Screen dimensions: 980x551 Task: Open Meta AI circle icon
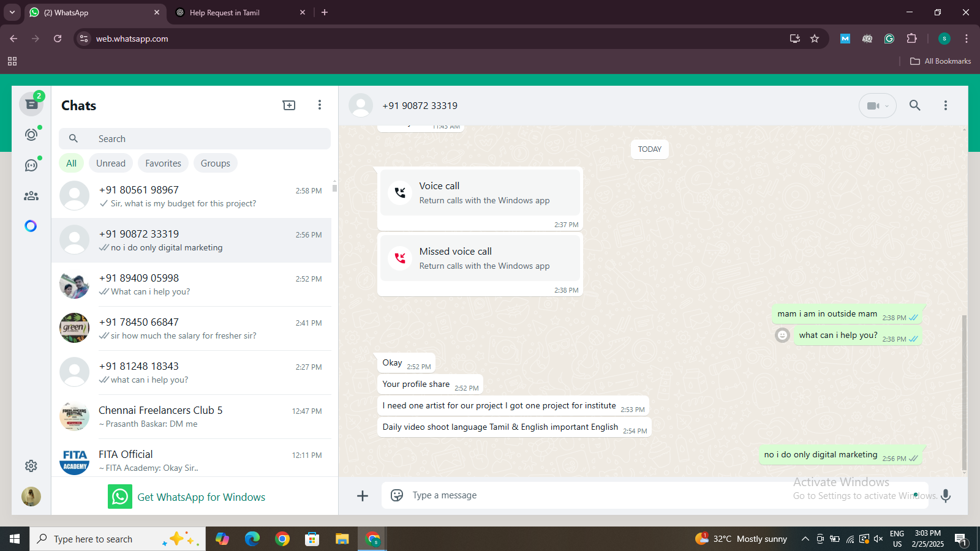click(31, 226)
